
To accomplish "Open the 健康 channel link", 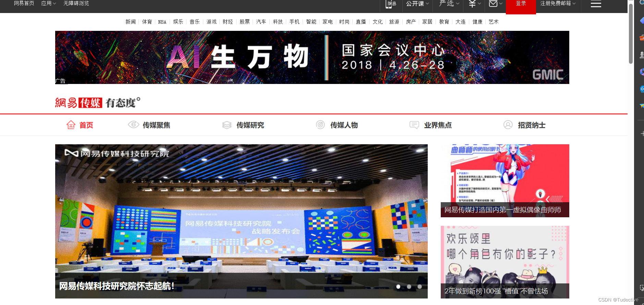I will (477, 22).
